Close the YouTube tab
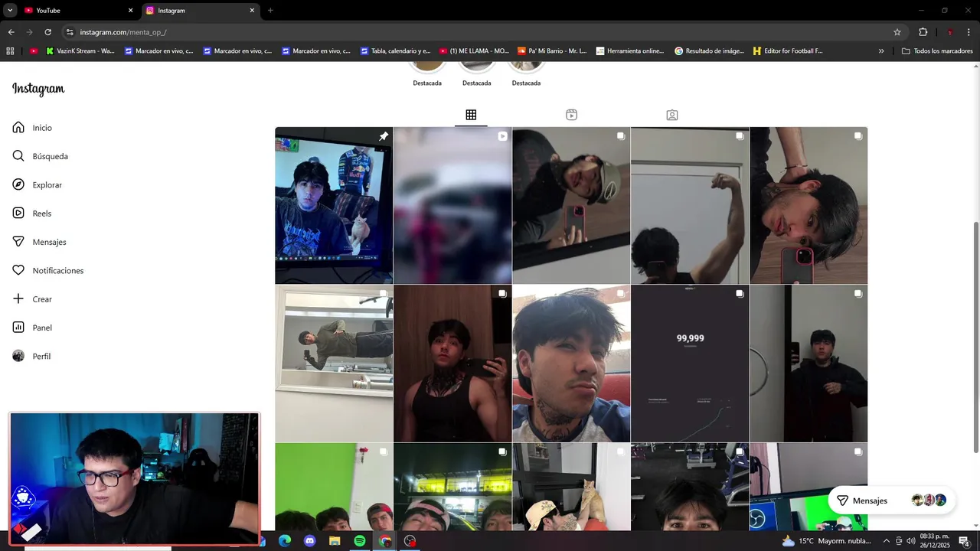 pos(130,11)
